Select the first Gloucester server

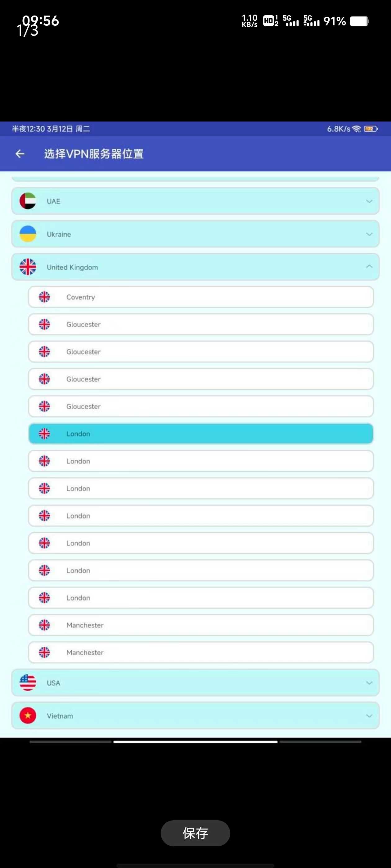(201, 324)
